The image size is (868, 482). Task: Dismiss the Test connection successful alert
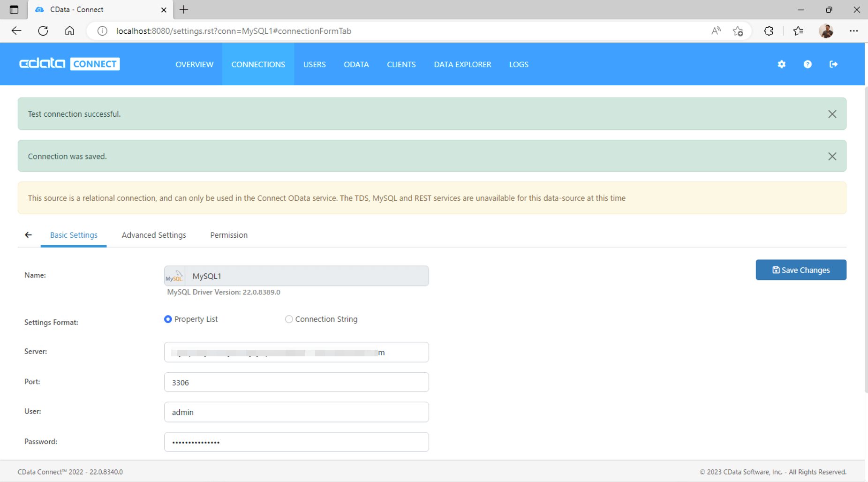pos(832,114)
